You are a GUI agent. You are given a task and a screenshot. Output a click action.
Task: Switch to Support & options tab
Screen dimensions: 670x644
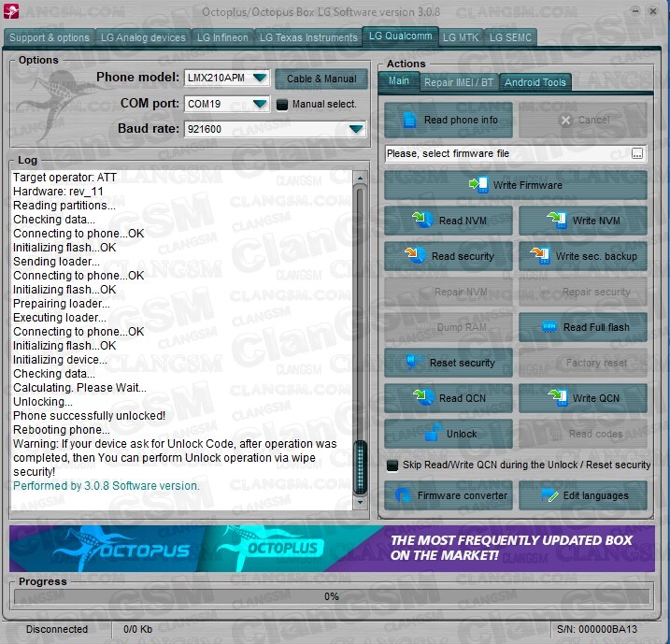pos(50,37)
